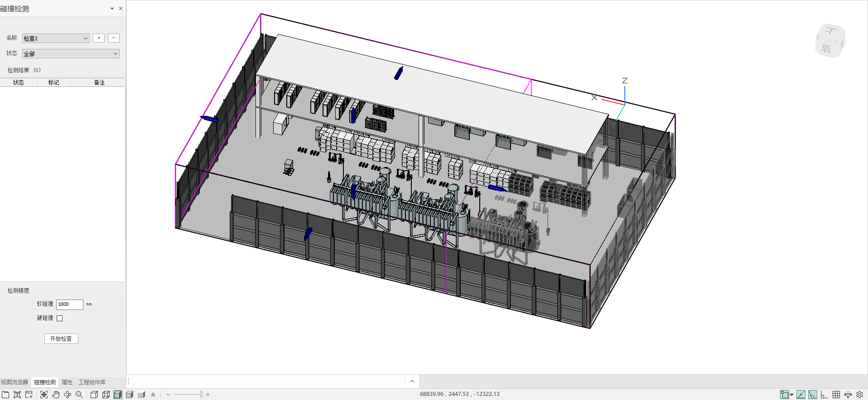Open the 状态 dropdown showing 全部
The width and height of the screenshot is (868, 400).
(71, 54)
